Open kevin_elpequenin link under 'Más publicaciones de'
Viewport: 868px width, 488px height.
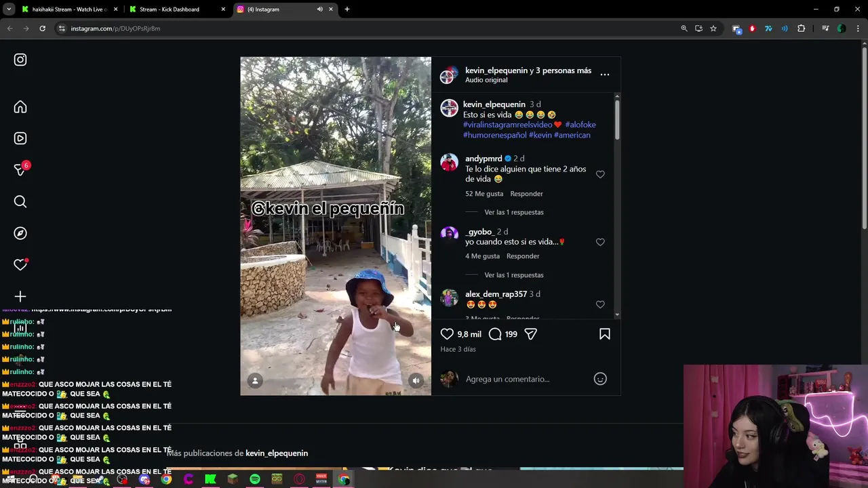277,453
